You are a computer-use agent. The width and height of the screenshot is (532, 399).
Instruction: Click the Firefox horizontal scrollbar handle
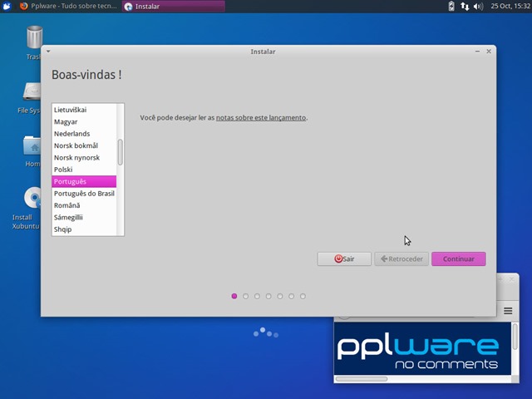click(x=362, y=379)
